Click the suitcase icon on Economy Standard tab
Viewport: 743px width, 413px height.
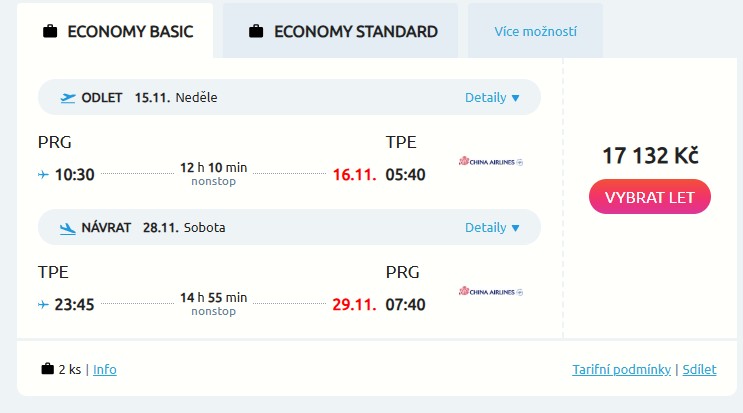click(256, 31)
